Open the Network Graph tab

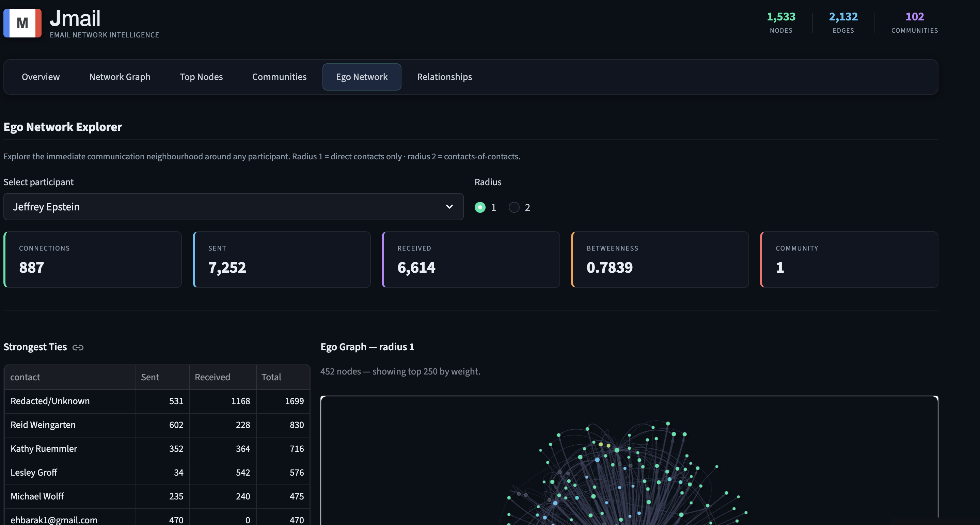coord(120,77)
